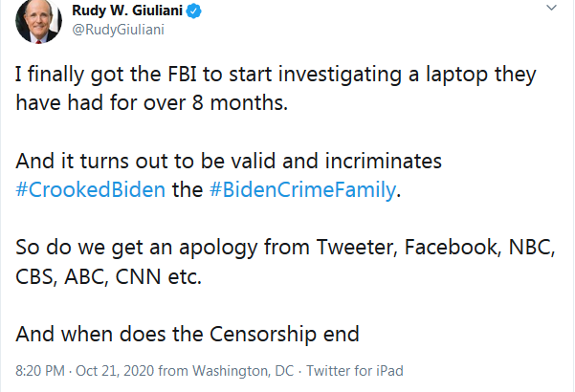The height and width of the screenshot is (392, 575).
Task: Open the Rudy W. Giuliani display name
Action: click(127, 11)
